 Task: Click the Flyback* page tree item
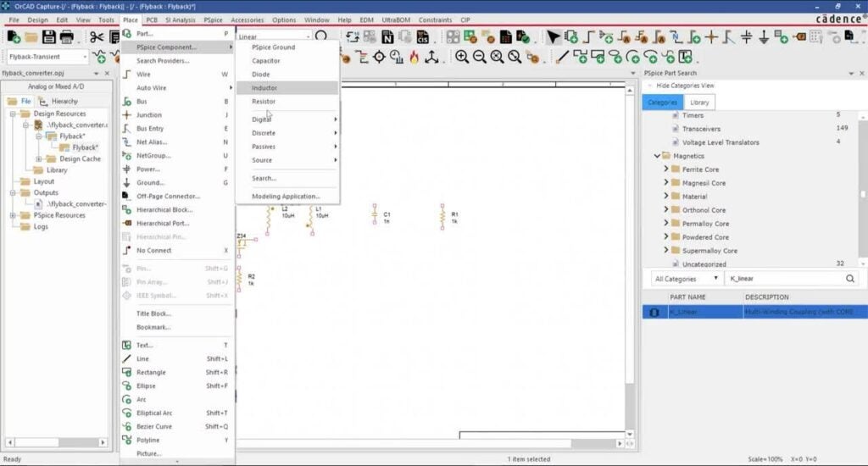(85, 147)
